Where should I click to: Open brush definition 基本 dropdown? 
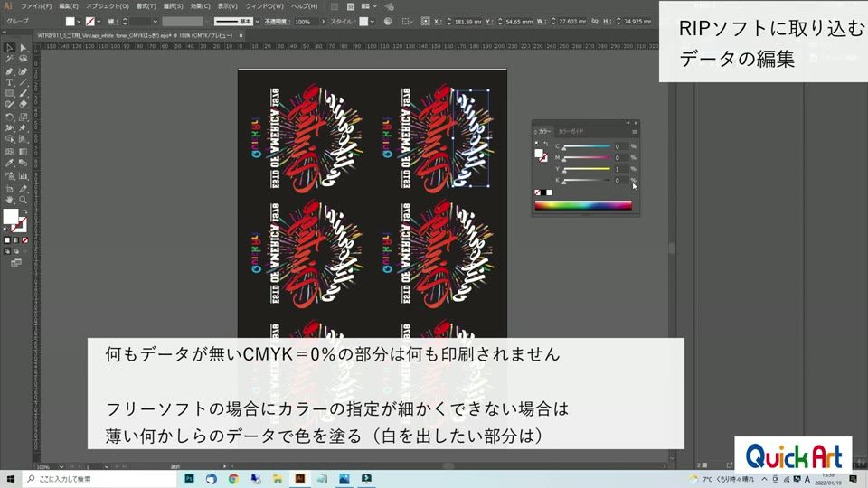pos(257,22)
